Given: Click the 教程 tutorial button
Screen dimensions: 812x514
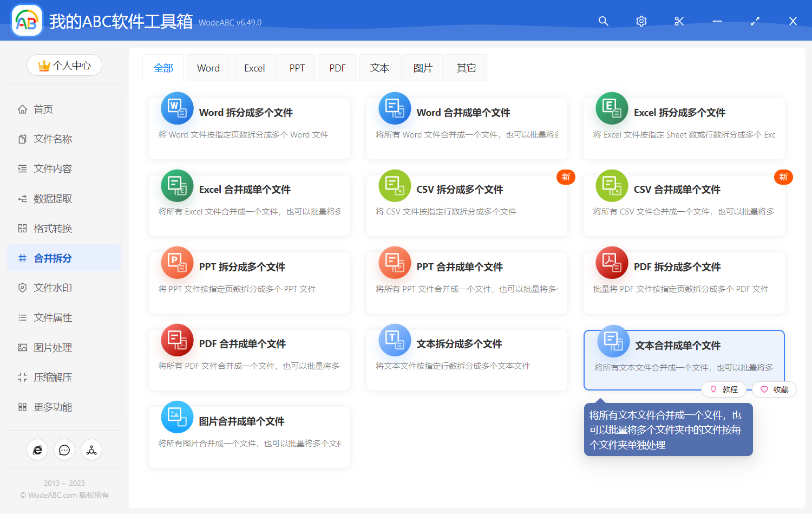Looking at the screenshot, I should click(724, 389).
